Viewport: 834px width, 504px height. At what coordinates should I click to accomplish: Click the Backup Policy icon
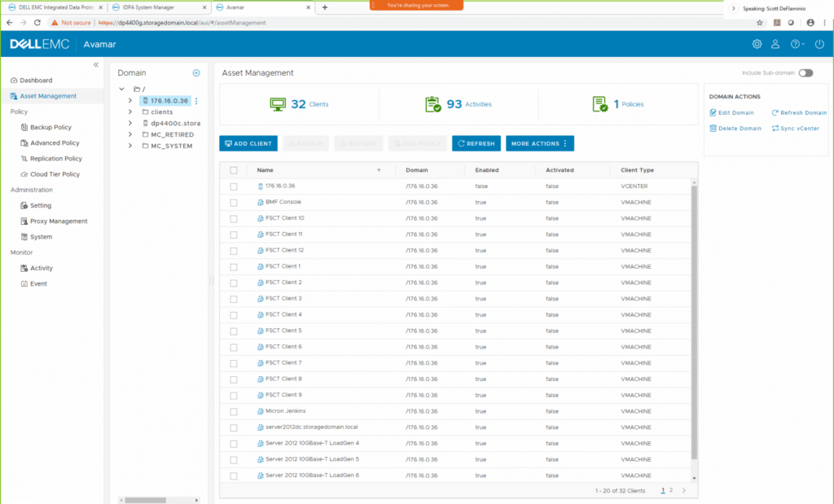pyautogui.click(x=24, y=127)
